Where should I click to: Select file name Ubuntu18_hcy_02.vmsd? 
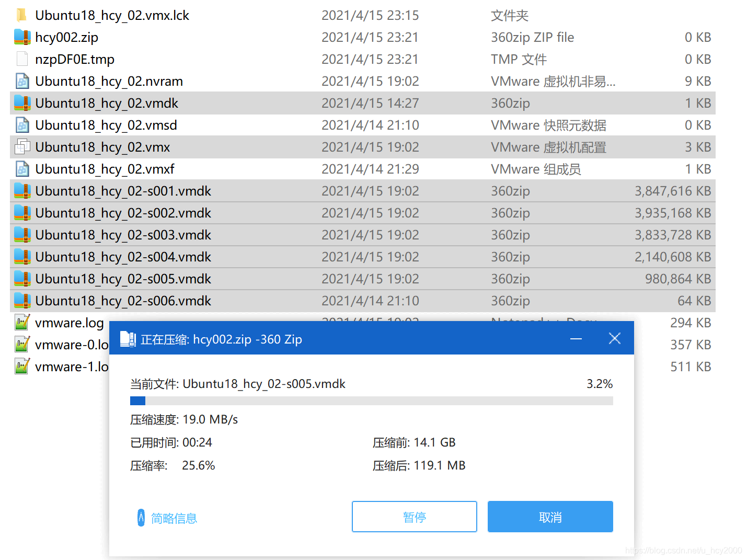[106, 125]
